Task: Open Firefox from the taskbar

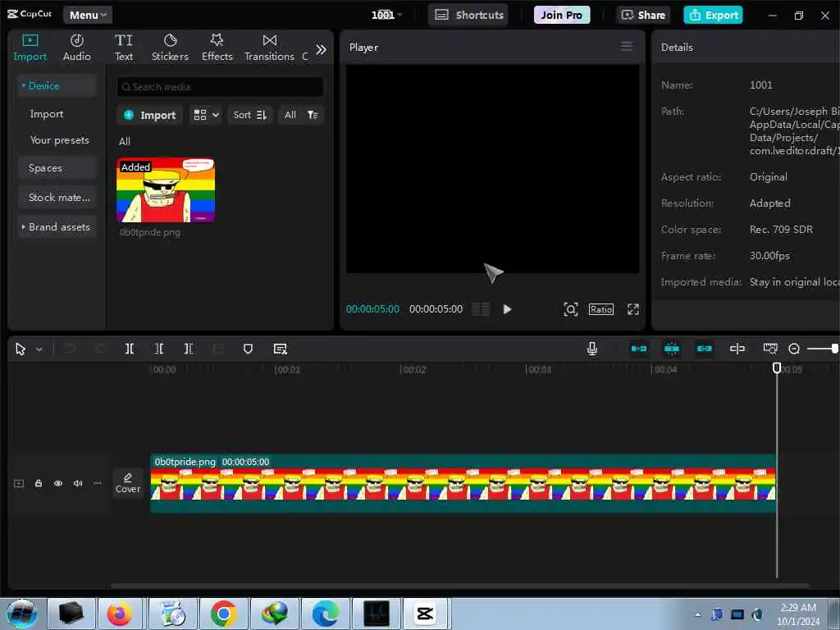Action: tap(119, 614)
